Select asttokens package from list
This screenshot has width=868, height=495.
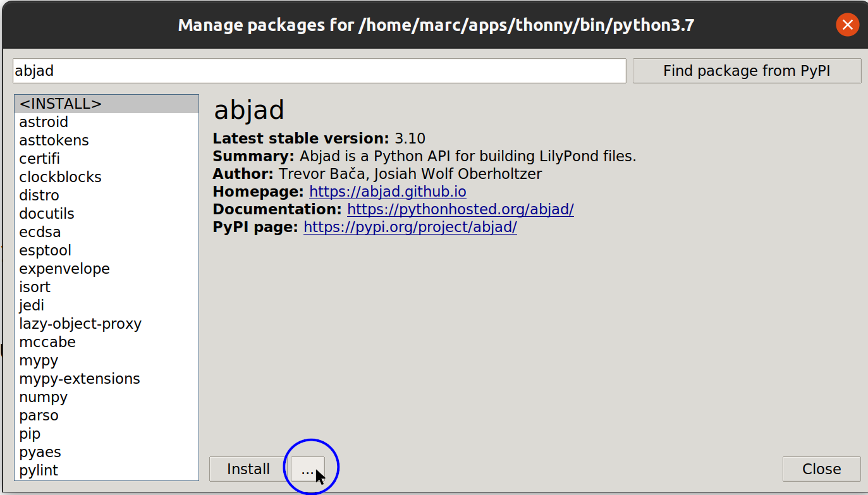point(54,140)
